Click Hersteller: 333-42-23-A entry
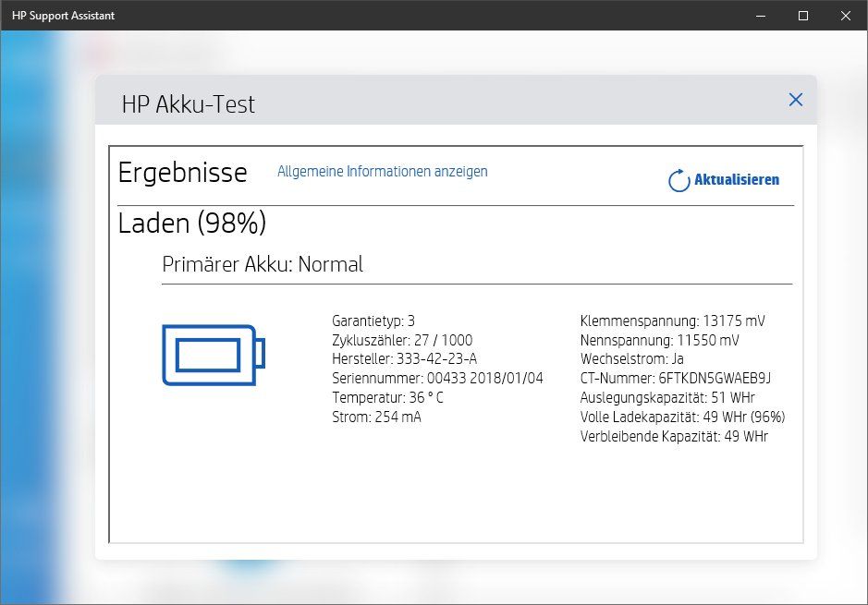The image size is (868, 605). click(x=404, y=359)
